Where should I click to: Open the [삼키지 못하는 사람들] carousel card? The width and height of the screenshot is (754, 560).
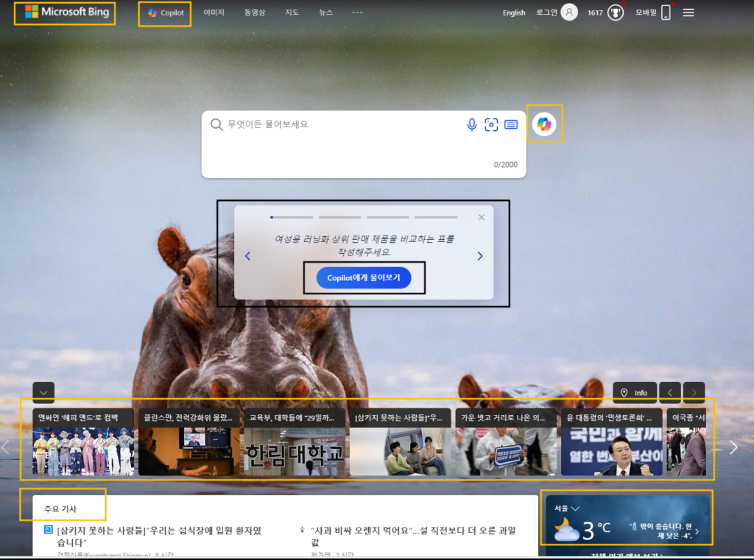(401, 442)
